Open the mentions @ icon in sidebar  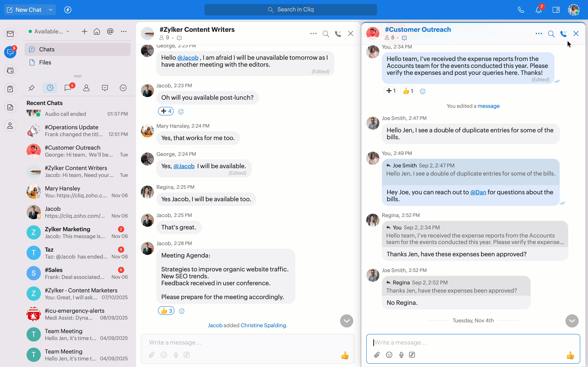pos(110,32)
